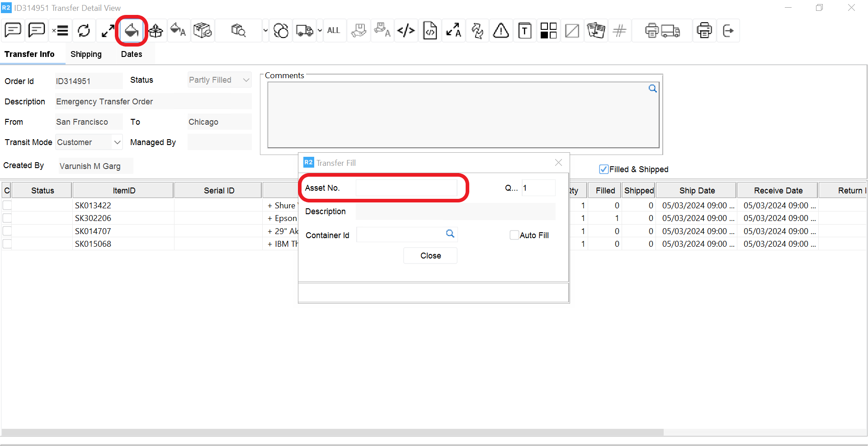This screenshot has height=446, width=868.
Task: Toggle the Filled & Shipped checkbox
Action: coord(604,169)
